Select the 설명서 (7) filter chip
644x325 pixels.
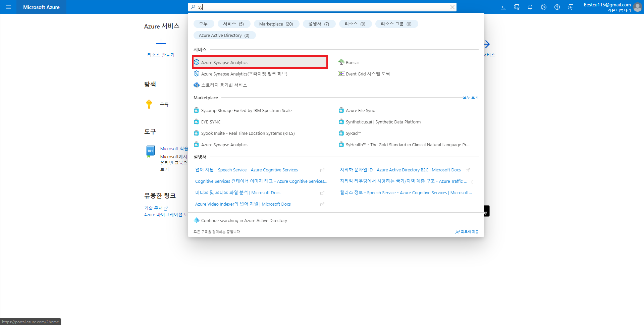tap(319, 24)
